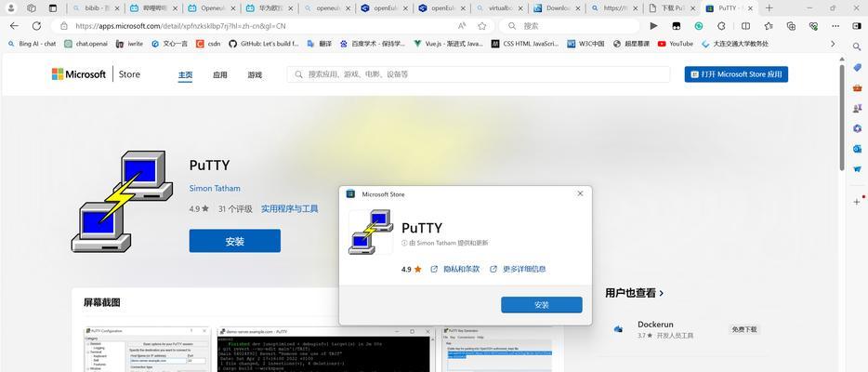Open the W3C中国 bookmark
868x372 pixels.
[x=585, y=44]
